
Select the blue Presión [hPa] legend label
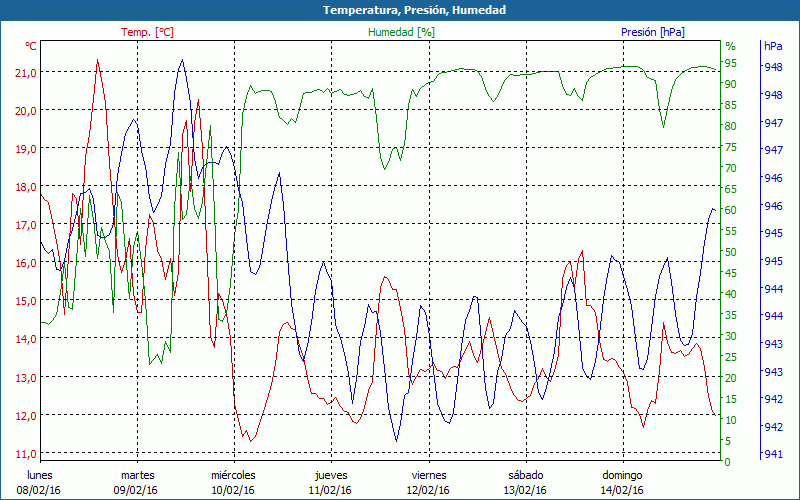(652, 32)
